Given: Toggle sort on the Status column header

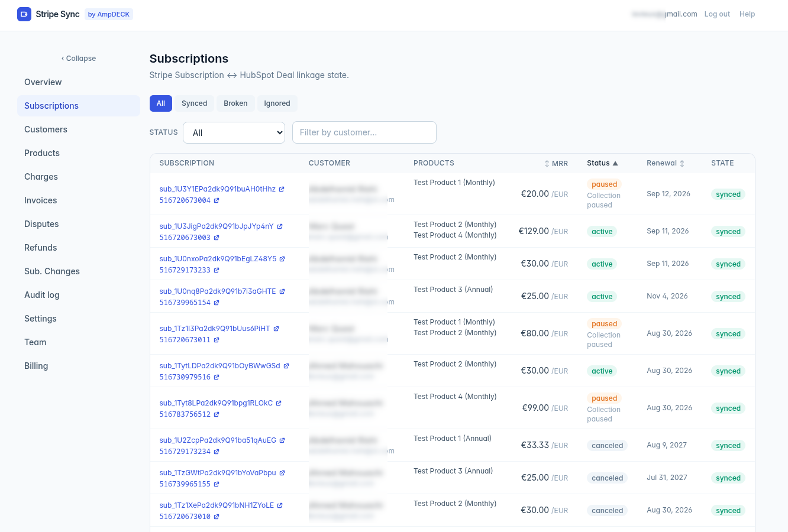Looking at the screenshot, I should 602,163.
